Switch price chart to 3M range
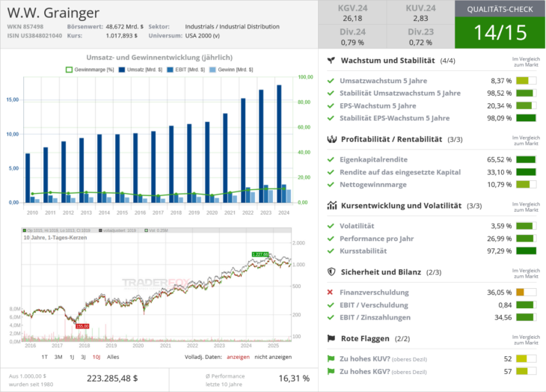Viewport: 546px width, 392px height. [58, 357]
